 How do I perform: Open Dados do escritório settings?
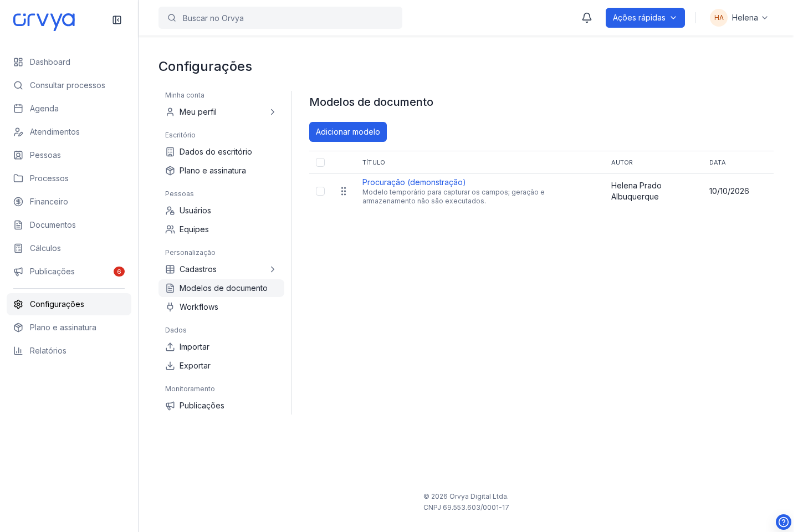[x=221, y=152]
